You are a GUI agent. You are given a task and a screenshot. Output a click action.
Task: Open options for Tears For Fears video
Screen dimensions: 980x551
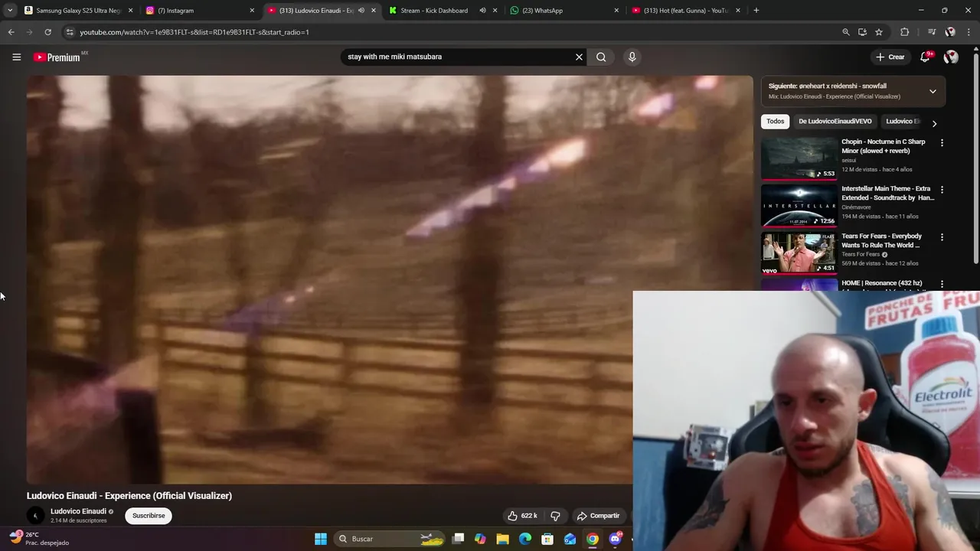pos(942,237)
